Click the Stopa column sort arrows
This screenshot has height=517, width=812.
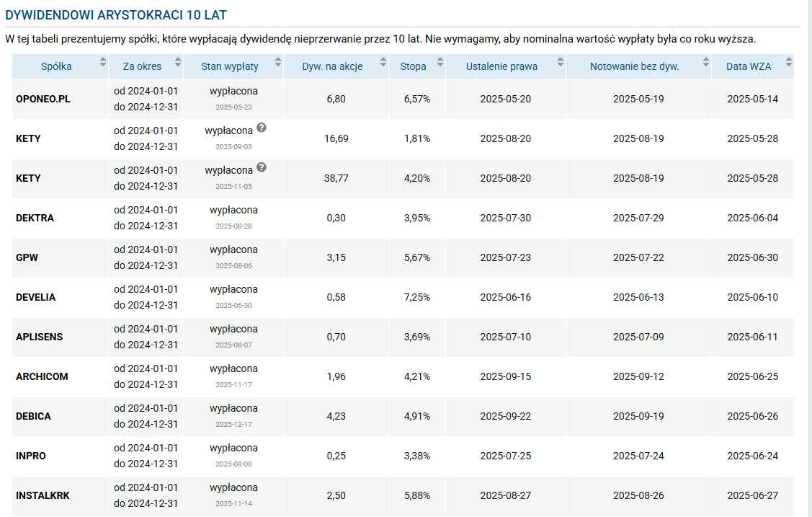[x=440, y=62]
